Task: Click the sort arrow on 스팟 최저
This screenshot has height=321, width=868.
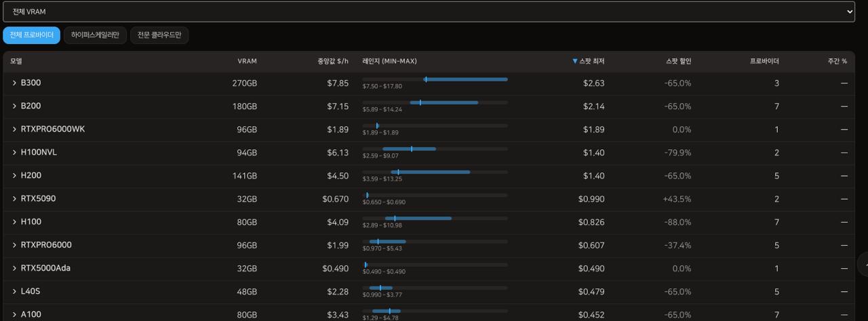Action: (x=575, y=61)
